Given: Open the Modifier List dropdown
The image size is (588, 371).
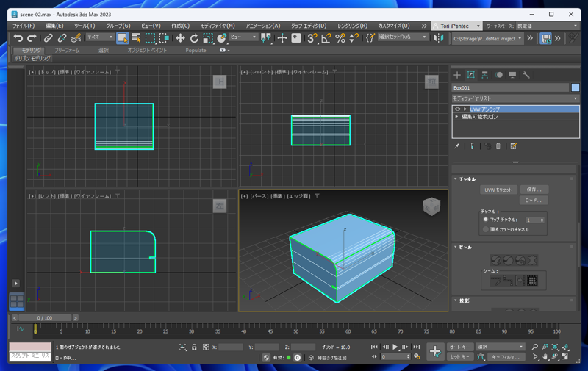Looking at the screenshot, I should pos(515,98).
